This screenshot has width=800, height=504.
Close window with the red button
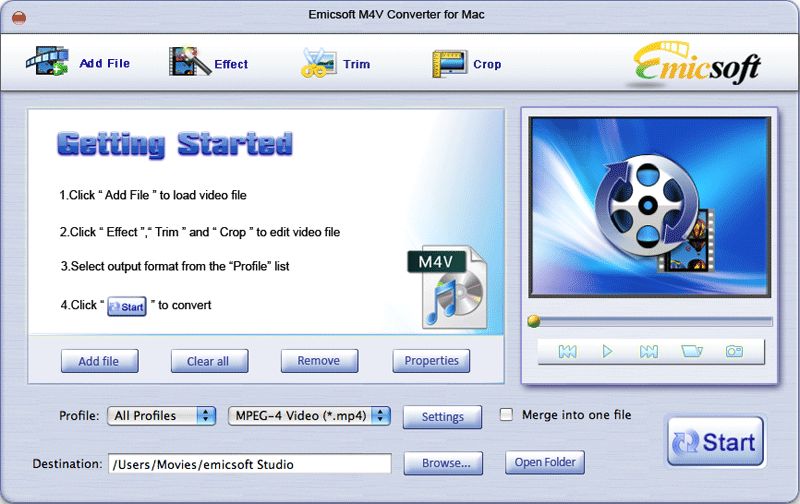(x=19, y=18)
